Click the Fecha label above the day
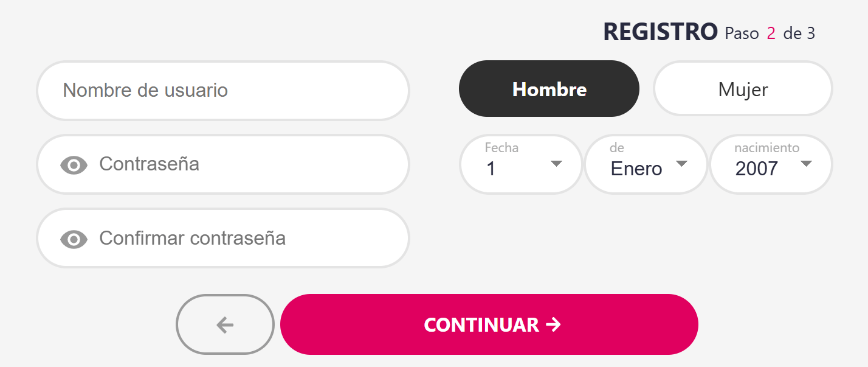Image resolution: width=868 pixels, height=367 pixels. 501,148
